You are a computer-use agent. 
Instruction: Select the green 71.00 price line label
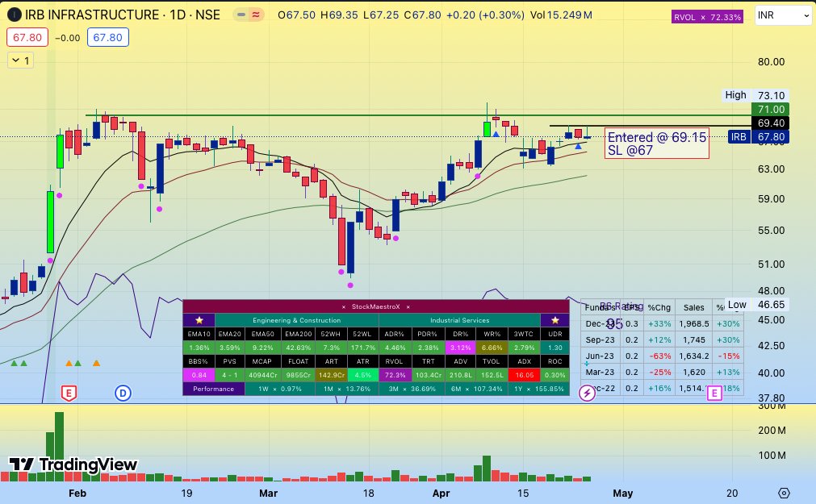(771, 109)
